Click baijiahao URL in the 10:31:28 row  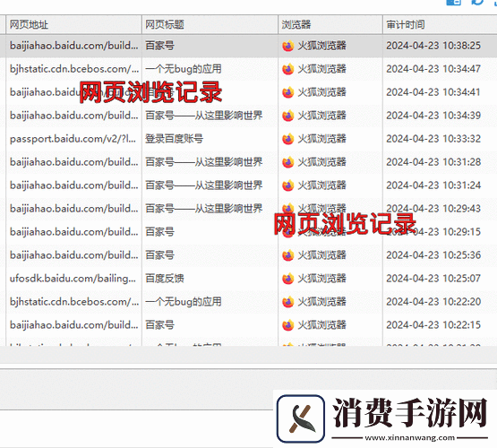click(73, 162)
